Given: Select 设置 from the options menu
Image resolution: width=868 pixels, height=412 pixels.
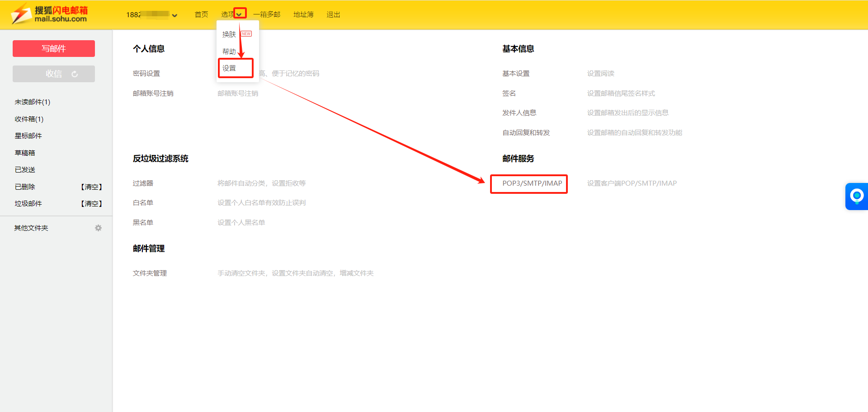Looking at the screenshot, I should pyautogui.click(x=229, y=68).
